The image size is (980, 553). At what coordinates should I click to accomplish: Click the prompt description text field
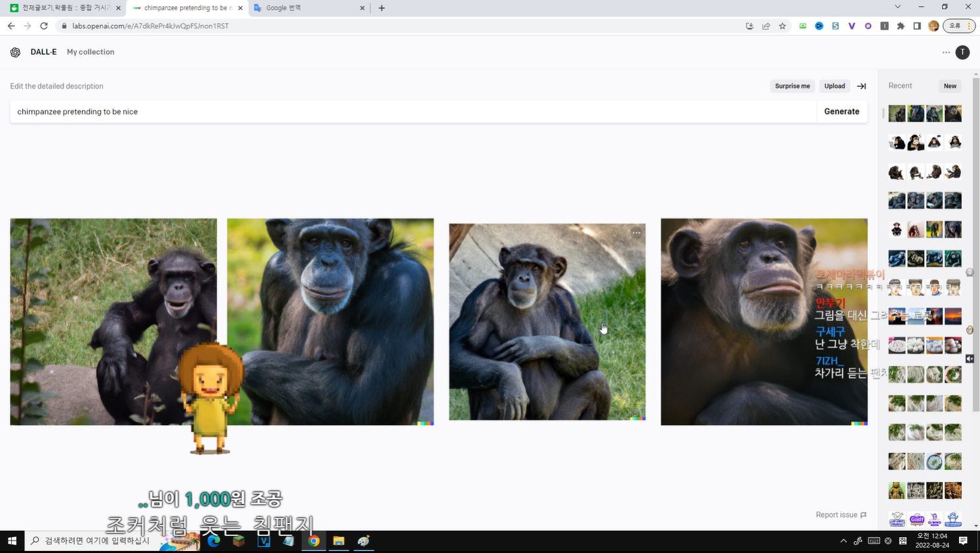(413, 112)
